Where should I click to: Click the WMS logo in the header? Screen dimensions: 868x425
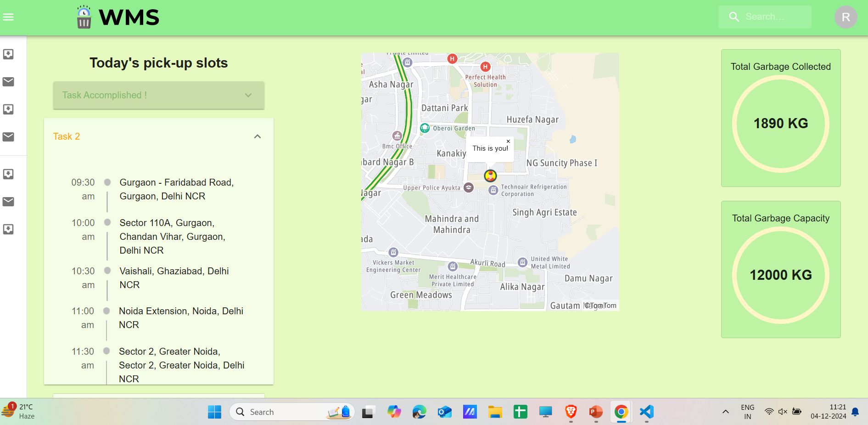[x=117, y=17]
